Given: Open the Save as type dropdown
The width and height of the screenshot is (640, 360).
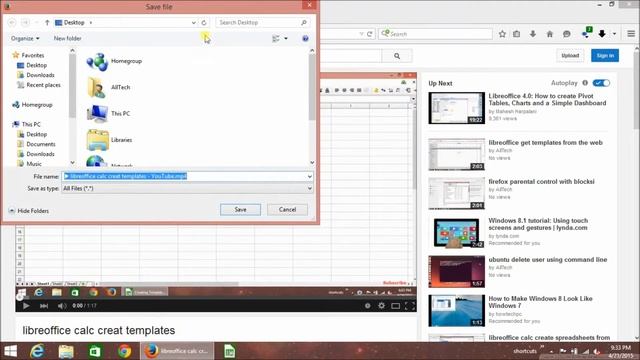Looking at the screenshot, I should [x=187, y=188].
